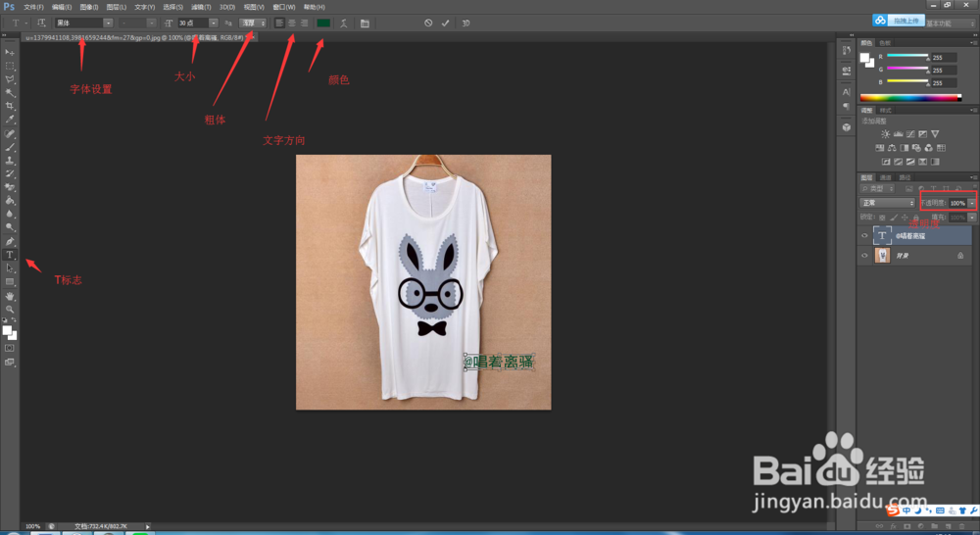The height and width of the screenshot is (535, 980).
Task: Commit the current text edit
Action: [446, 23]
